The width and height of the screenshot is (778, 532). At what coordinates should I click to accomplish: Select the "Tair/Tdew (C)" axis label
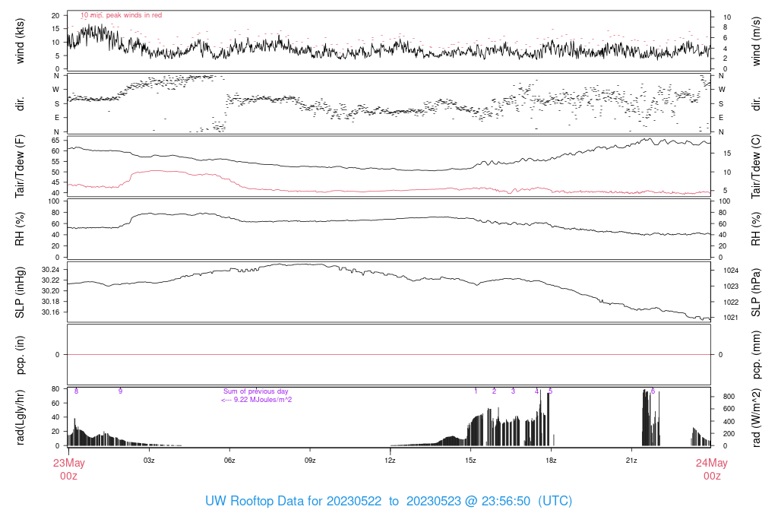pos(756,166)
